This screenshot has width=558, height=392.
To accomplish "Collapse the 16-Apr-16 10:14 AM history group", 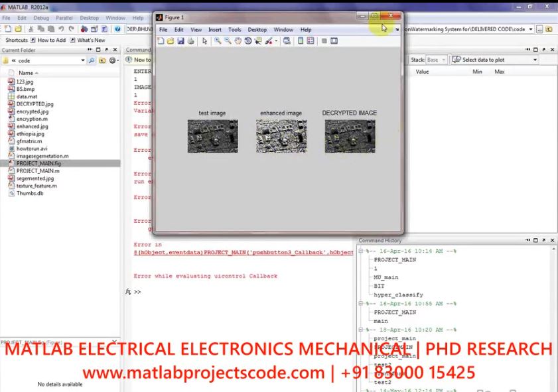I will coord(362,251).
